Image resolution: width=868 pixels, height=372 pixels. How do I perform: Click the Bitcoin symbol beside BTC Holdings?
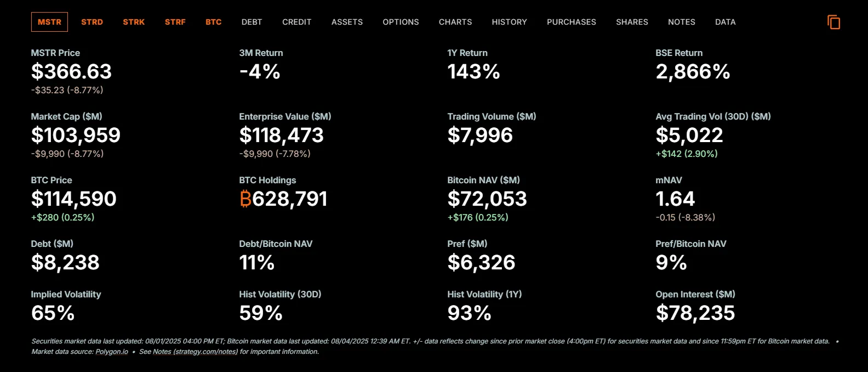click(245, 199)
